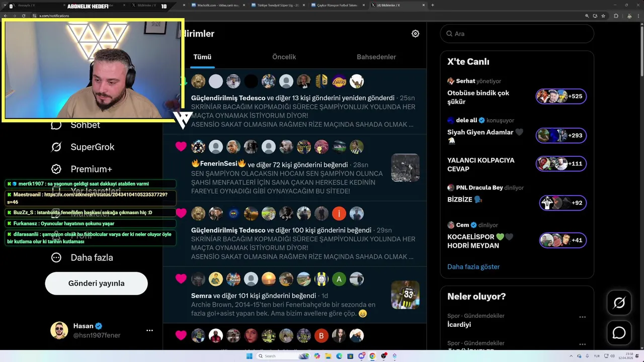
Task: Open Premium+ in sidebar
Action: tap(82, 169)
